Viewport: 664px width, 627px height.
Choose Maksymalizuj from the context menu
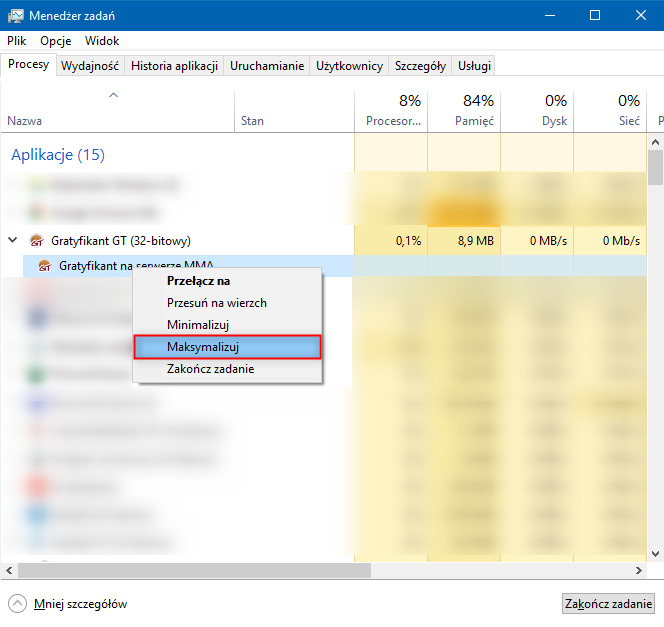[227, 347]
